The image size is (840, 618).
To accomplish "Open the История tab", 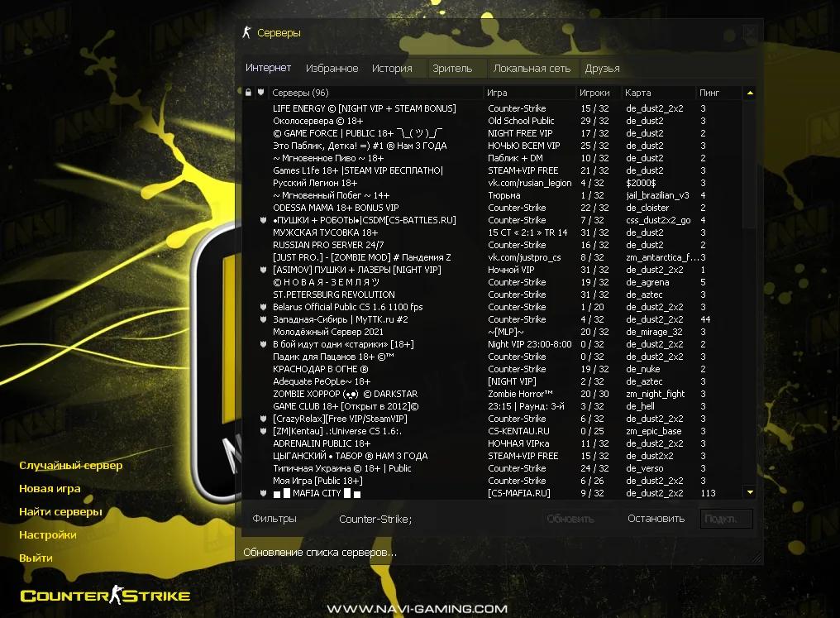I will tap(392, 68).
